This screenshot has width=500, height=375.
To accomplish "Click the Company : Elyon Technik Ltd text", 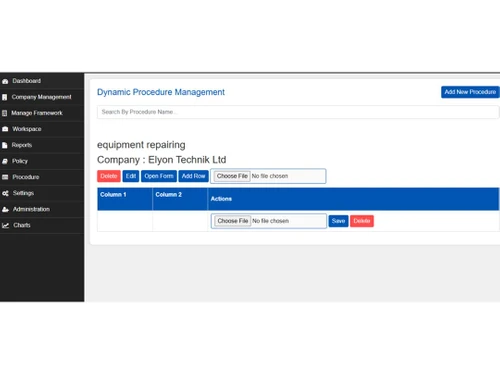I will 161,160.
